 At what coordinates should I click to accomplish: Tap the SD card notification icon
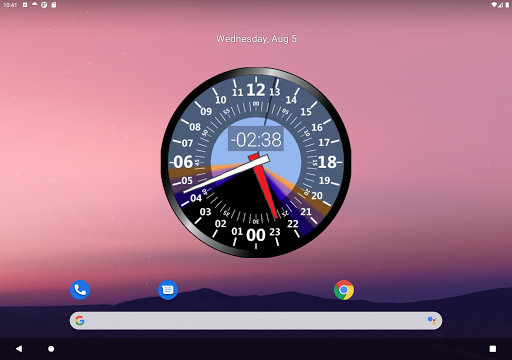(54, 5)
